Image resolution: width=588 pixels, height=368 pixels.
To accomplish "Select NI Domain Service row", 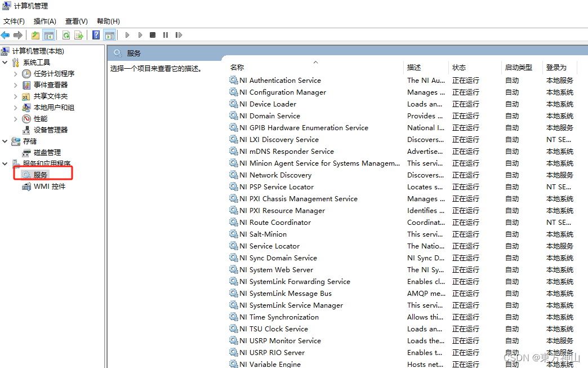I will point(402,116).
